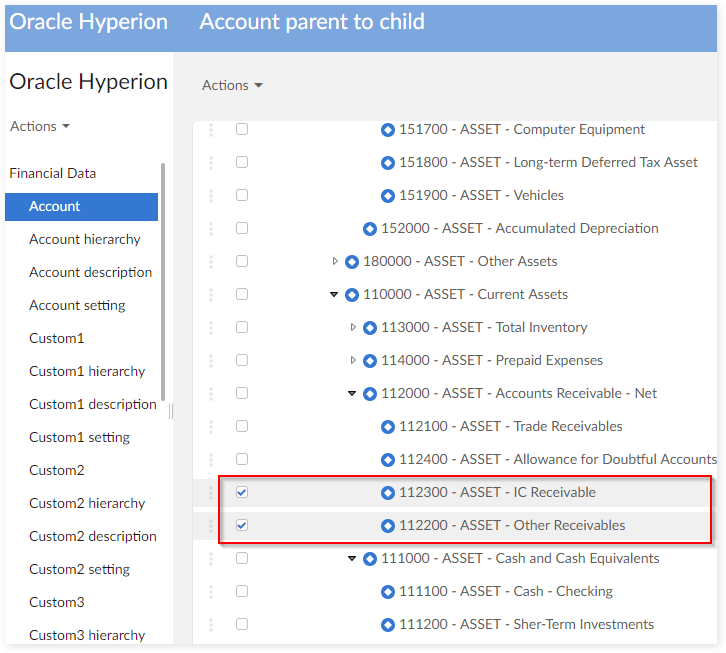Uncheck the 112200 Other Receivables checkbox
The image size is (726, 653).
tap(242, 526)
